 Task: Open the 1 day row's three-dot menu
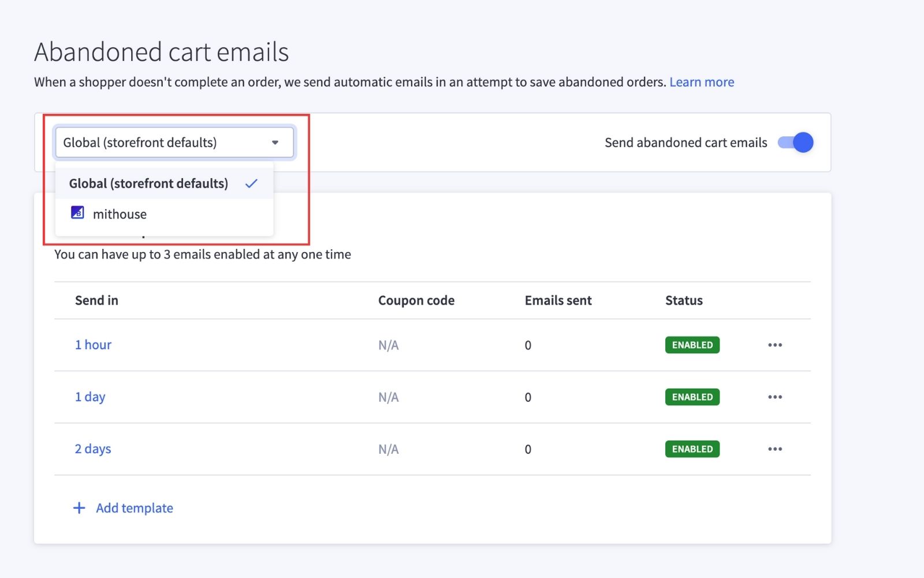(775, 397)
